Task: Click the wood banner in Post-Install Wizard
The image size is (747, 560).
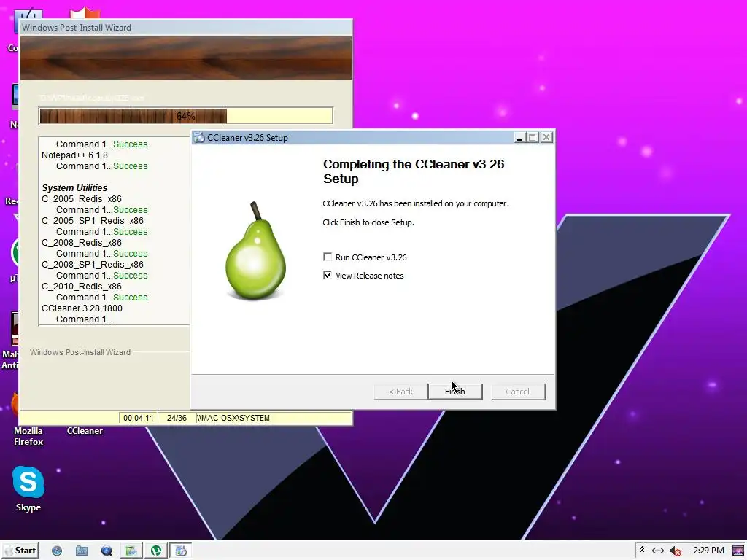Action: click(x=186, y=58)
